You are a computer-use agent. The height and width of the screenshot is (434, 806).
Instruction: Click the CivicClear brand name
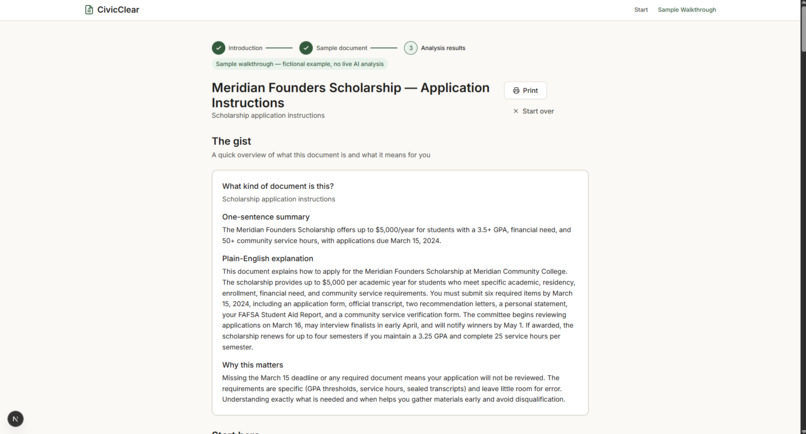tap(118, 10)
